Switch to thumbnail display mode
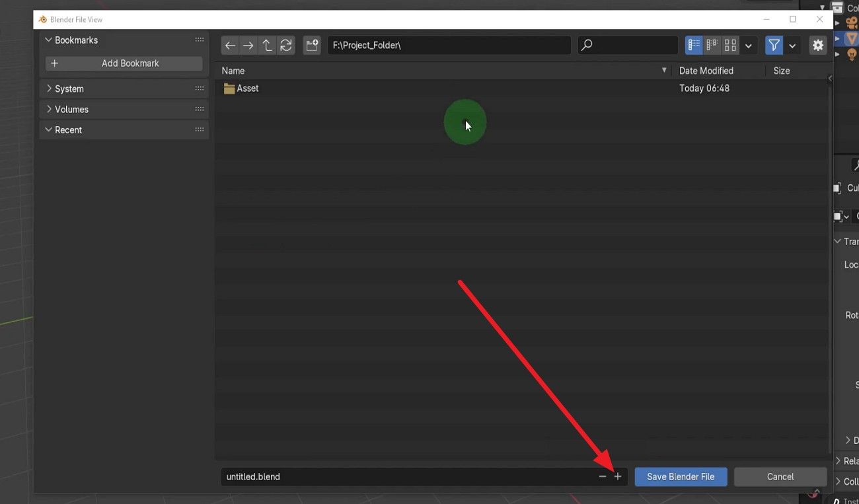Image resolution: width=859 pixels, height=504 pixels. coord(730,46)
